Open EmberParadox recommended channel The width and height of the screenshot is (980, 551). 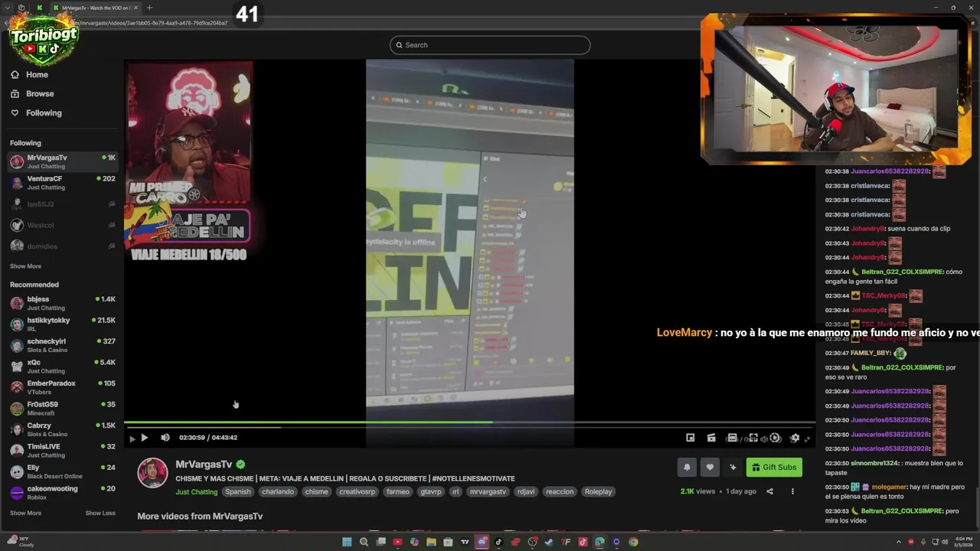63,387
